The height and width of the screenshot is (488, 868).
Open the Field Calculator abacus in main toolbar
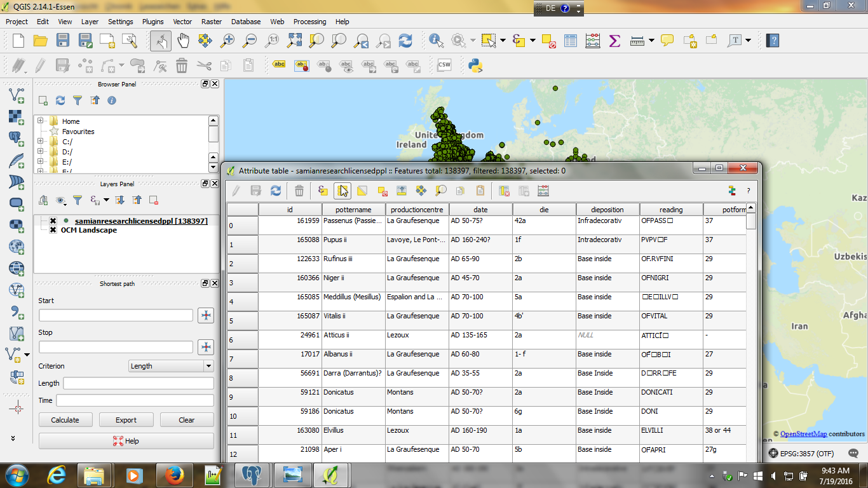pos(592,41)
